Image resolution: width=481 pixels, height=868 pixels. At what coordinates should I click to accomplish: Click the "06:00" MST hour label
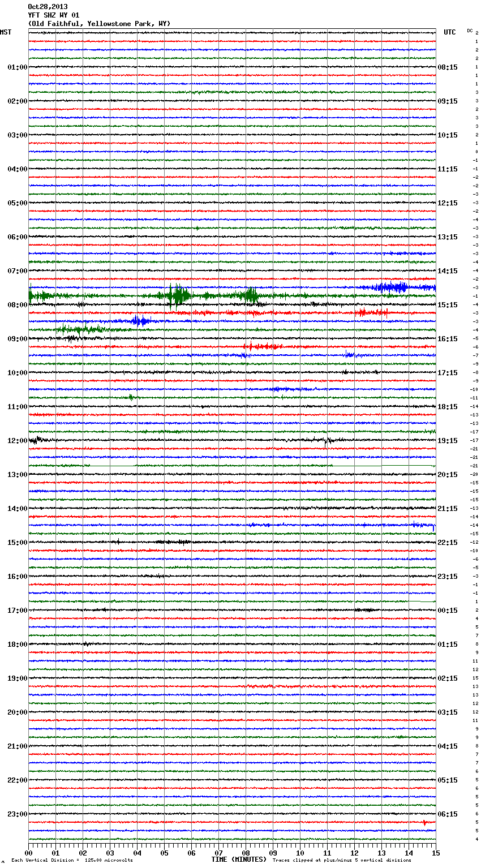pos(18,237)
